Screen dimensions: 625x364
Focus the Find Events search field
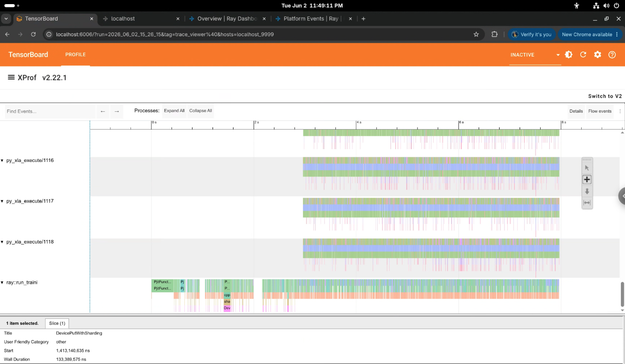(x=50, y=111)
